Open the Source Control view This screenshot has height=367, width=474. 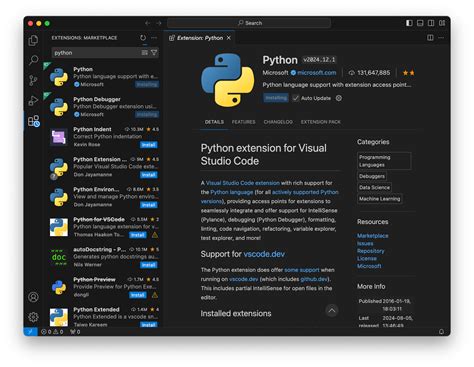pos(33,80)
